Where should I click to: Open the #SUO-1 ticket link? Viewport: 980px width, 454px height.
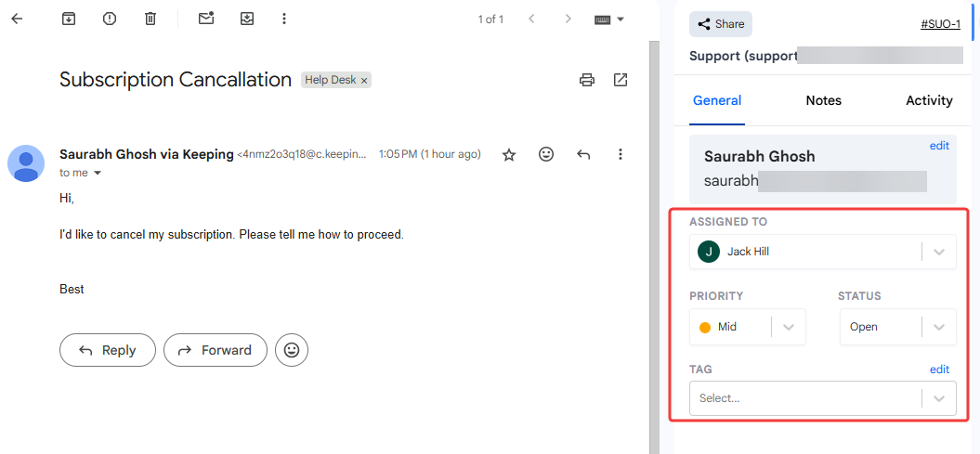[x=940, y=24]
